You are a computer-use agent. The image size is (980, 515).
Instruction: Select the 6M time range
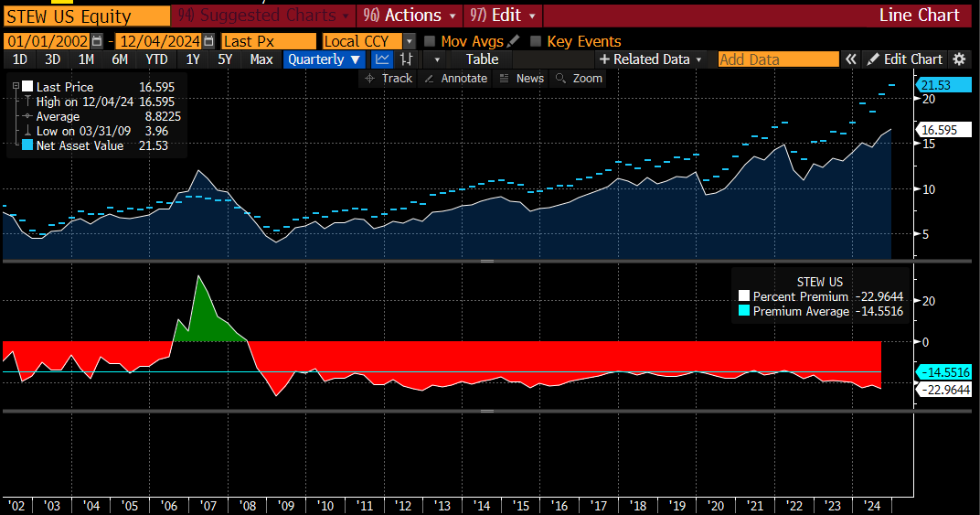tap(120, 59)
